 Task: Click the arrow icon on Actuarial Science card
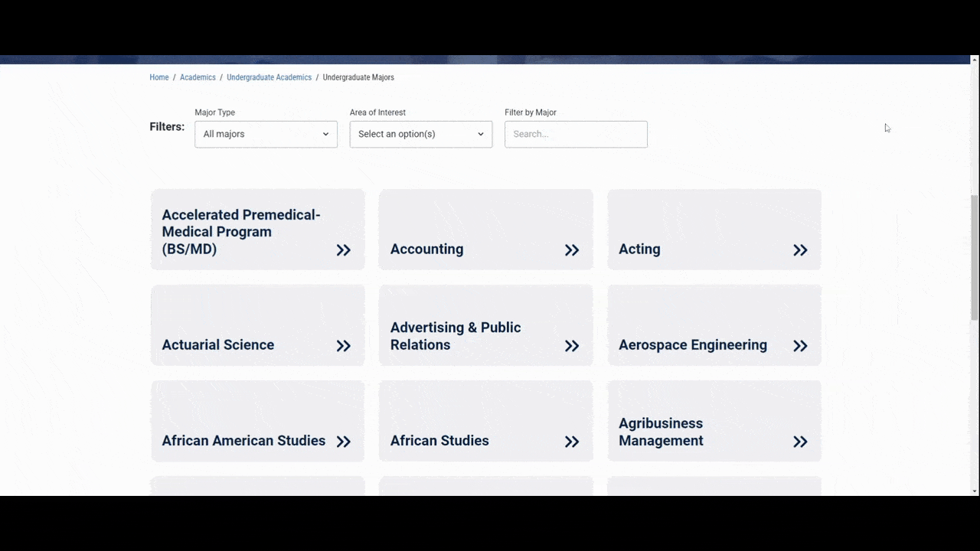pos(343,346)
